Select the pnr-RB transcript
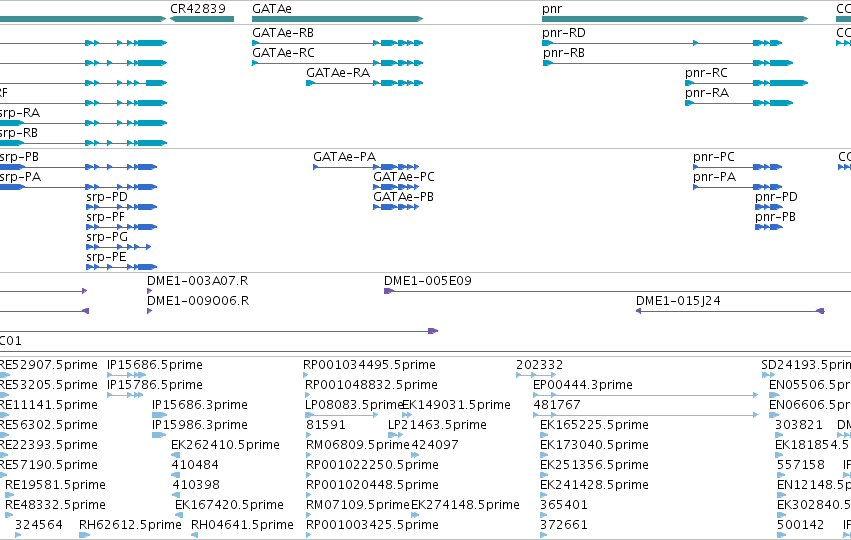 tap(668, 63)
